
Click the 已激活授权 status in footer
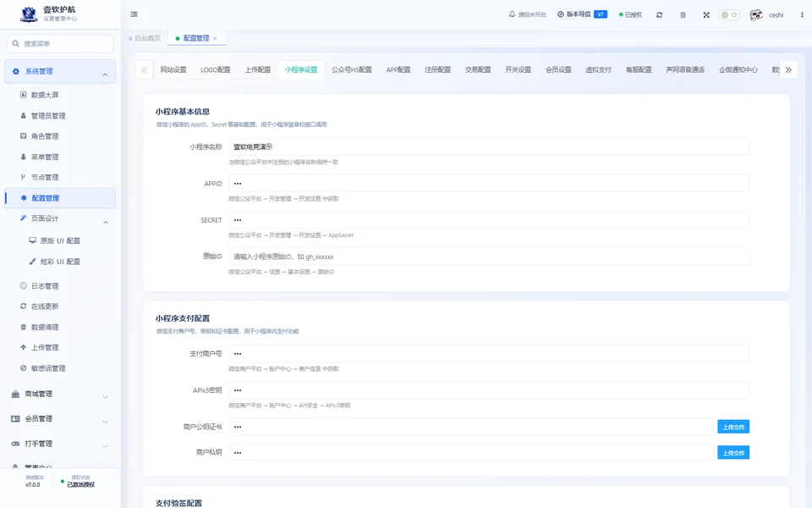[x=81, y=484]
